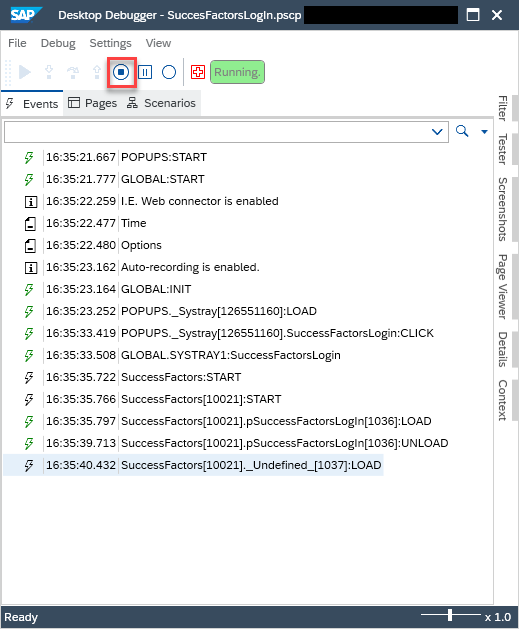Click lightning icon of SuccessFactors:START row
The height and width of the screenshot is (629, 519).
29,378
